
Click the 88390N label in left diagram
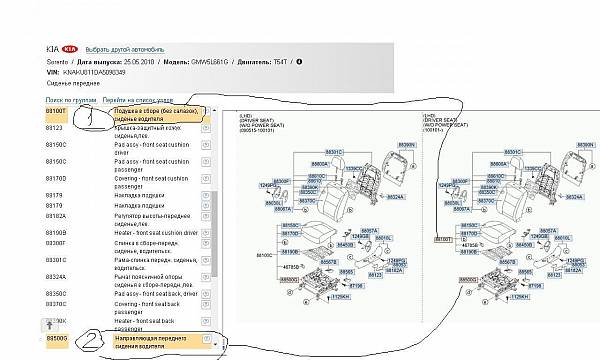point(407,145)
